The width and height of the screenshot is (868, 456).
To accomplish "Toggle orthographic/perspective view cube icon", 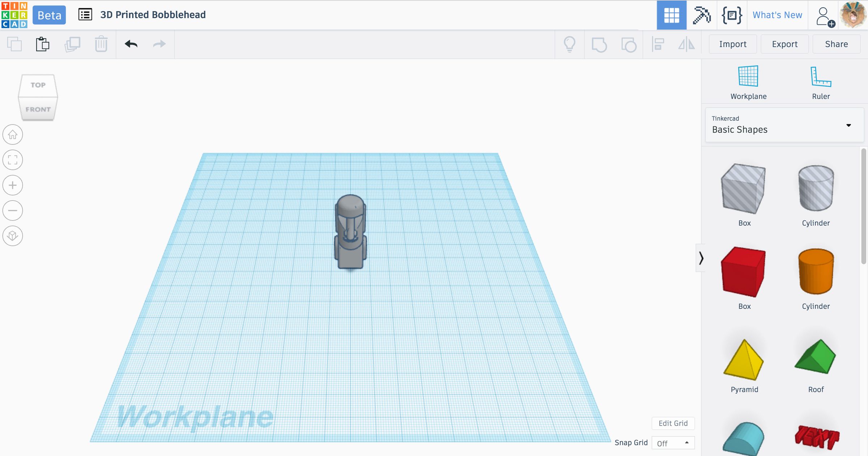I will pos(13,236).
